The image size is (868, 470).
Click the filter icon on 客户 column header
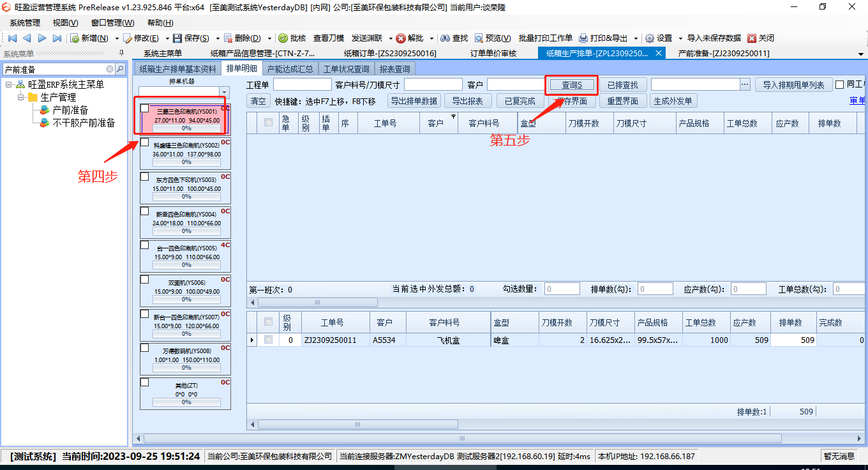(x=454, y=117)
